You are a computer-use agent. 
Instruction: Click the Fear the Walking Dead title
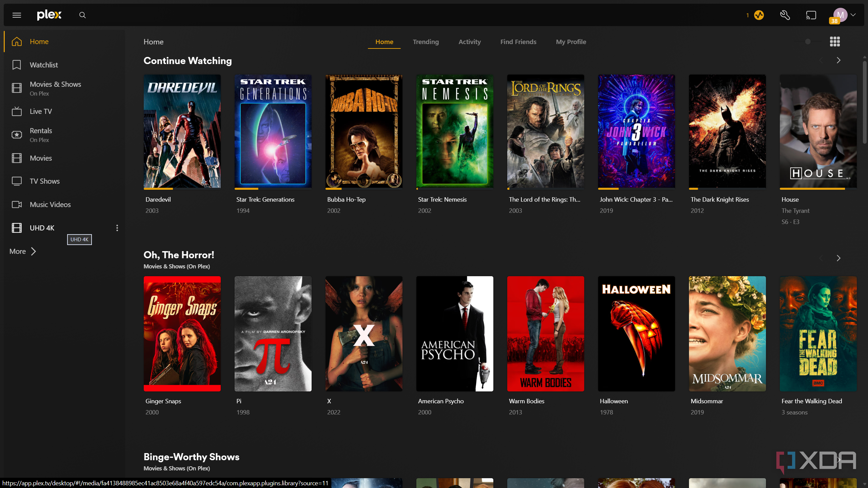(x=812, y=401)
